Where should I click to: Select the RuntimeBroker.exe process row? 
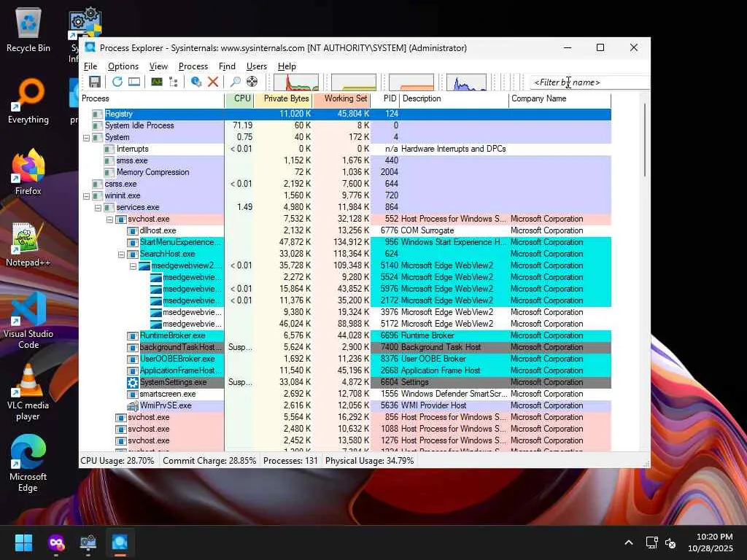[346, 335]
